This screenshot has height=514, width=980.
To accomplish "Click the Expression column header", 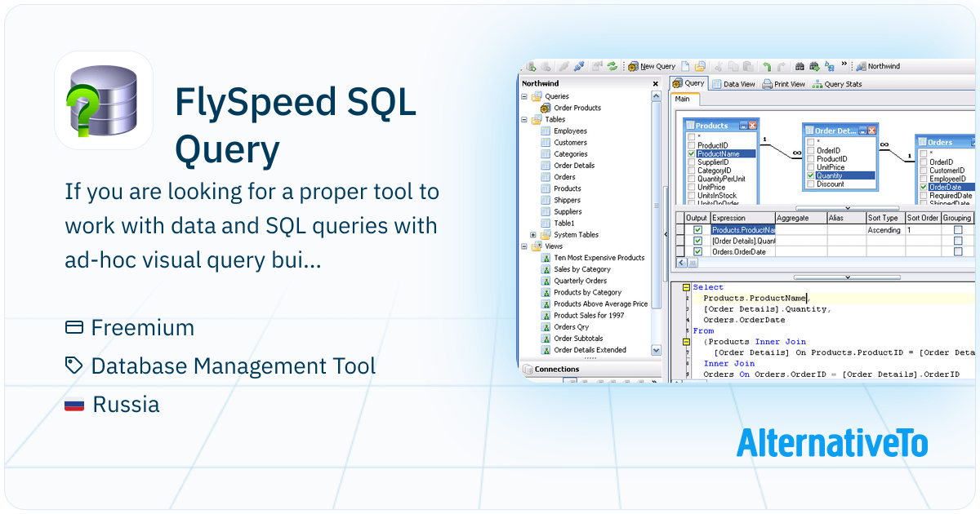I will pos(742,218).
